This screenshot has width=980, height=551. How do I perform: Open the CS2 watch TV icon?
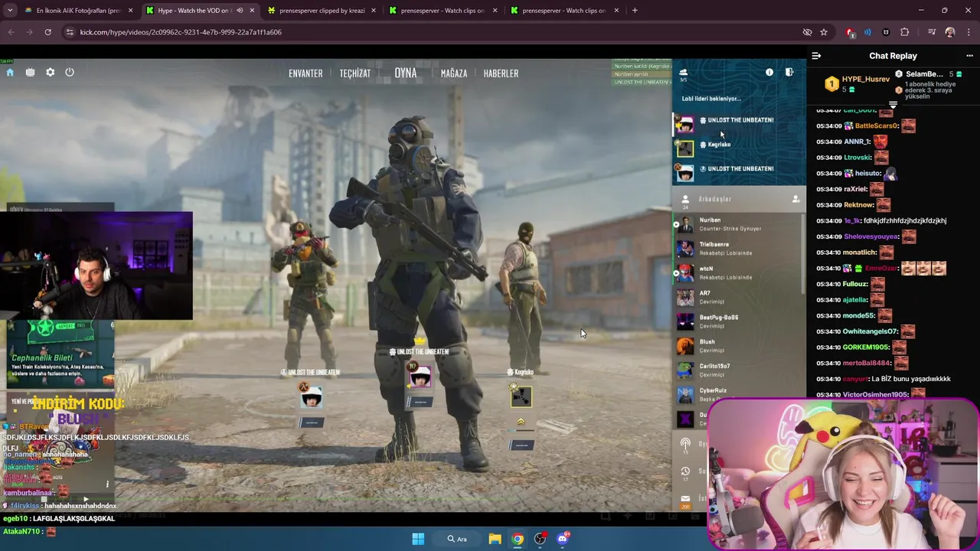pyautogui.click(x=30, y=72)
